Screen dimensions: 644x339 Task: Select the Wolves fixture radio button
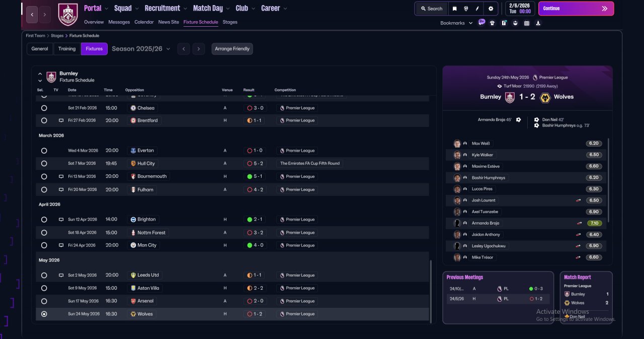click(x=44, y=314)
